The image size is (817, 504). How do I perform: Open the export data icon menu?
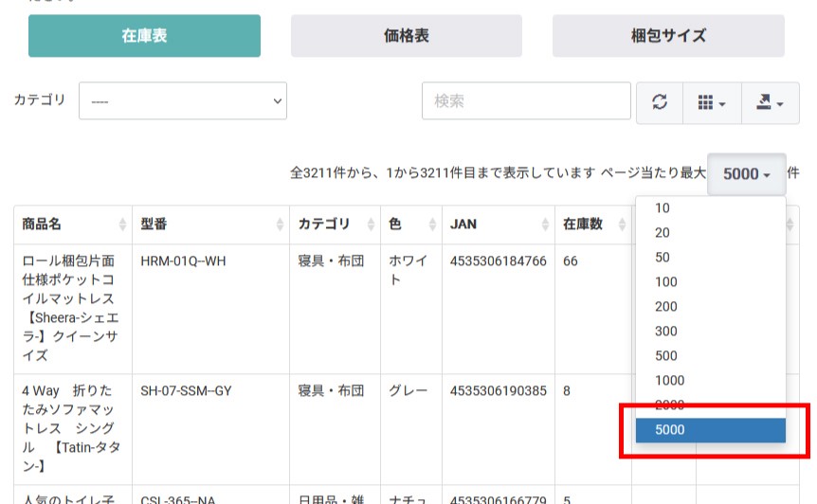[x=771, y=102]
